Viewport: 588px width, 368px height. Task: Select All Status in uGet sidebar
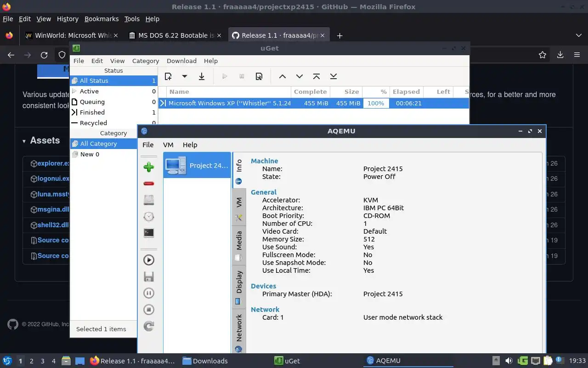(113, 80)
